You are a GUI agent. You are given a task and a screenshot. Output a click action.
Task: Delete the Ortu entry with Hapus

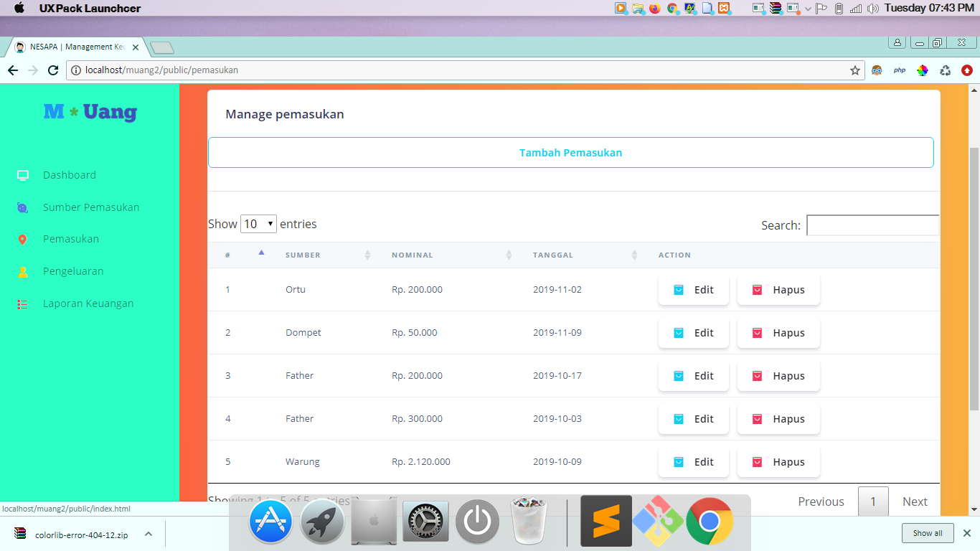click(x=778, y=290)
